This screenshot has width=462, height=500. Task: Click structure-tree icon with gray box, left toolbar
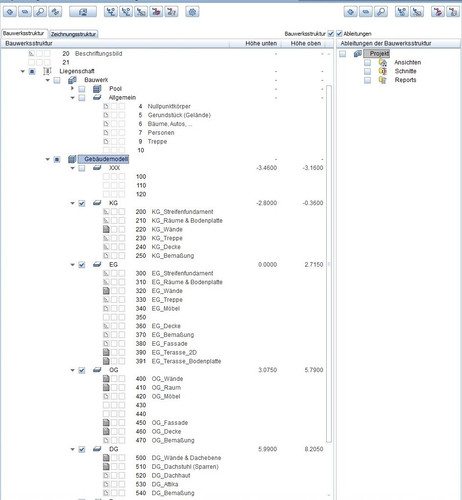[141, 12]
